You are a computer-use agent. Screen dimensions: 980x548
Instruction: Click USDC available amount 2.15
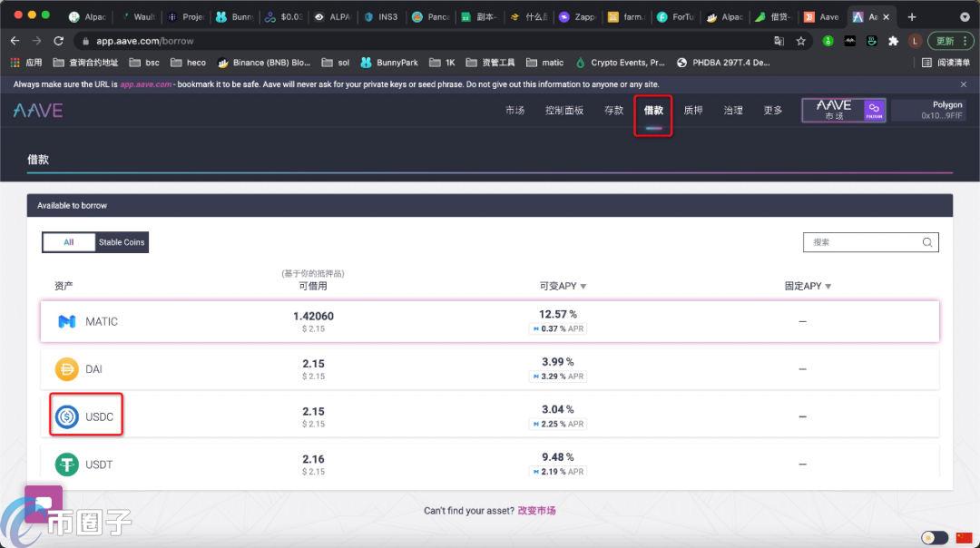click(x=313, y=411)
